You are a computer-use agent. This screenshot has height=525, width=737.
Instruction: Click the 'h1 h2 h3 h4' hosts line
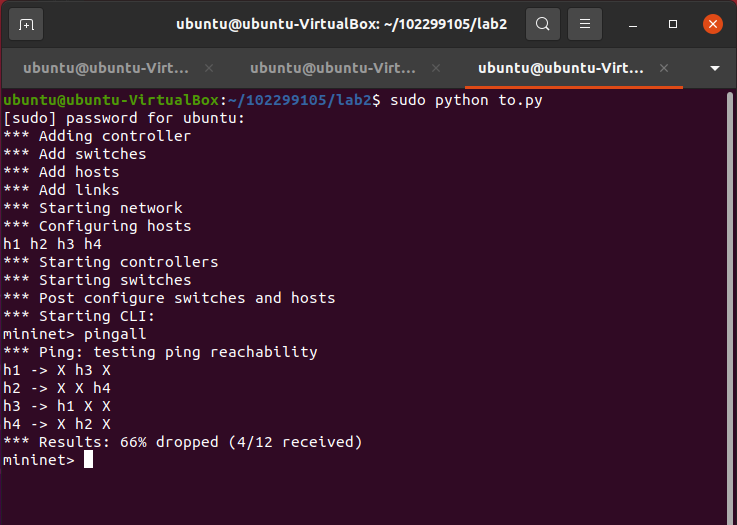tap(52, 244)
